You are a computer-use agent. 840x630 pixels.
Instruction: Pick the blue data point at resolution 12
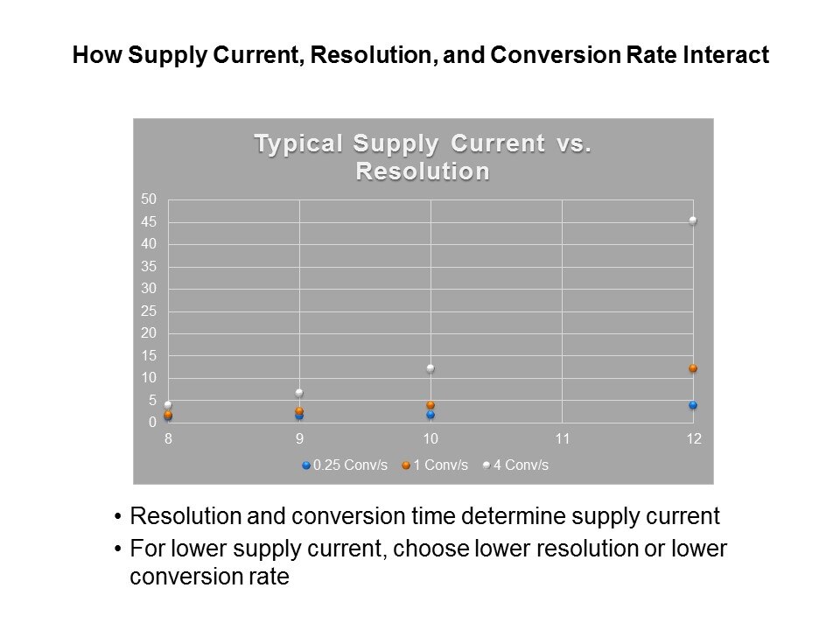point(693,405)
